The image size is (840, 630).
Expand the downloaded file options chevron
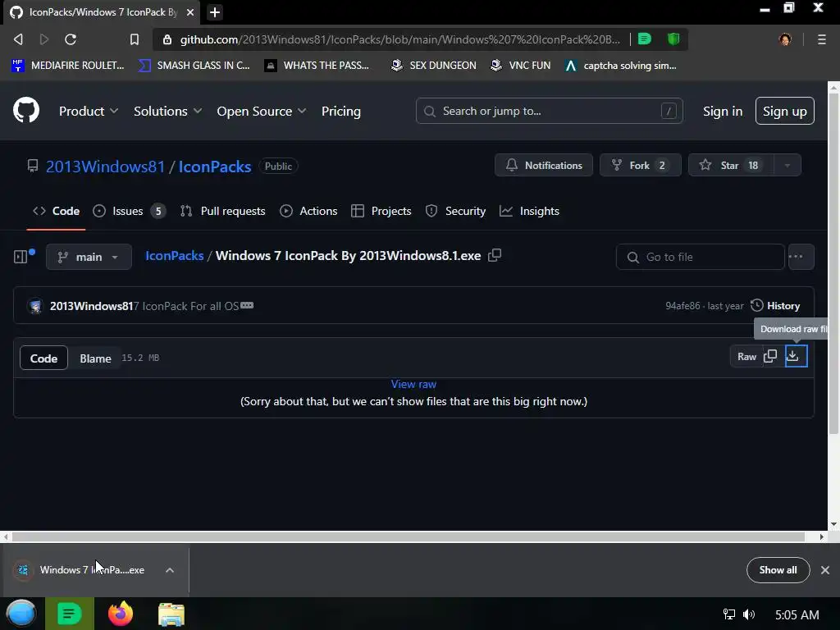[170, 570]
